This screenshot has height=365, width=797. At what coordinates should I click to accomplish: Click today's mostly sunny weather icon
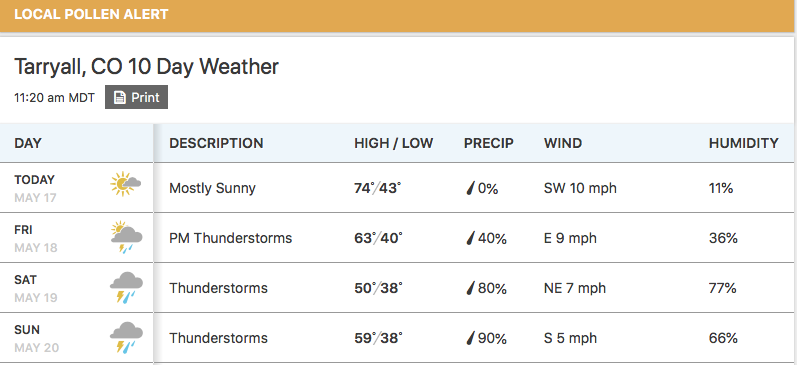click(x=126, y=184)
